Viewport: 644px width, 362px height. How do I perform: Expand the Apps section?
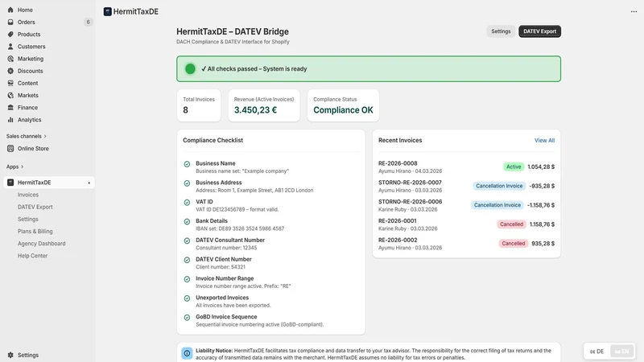pyautogui.click(x=14, y=167)
